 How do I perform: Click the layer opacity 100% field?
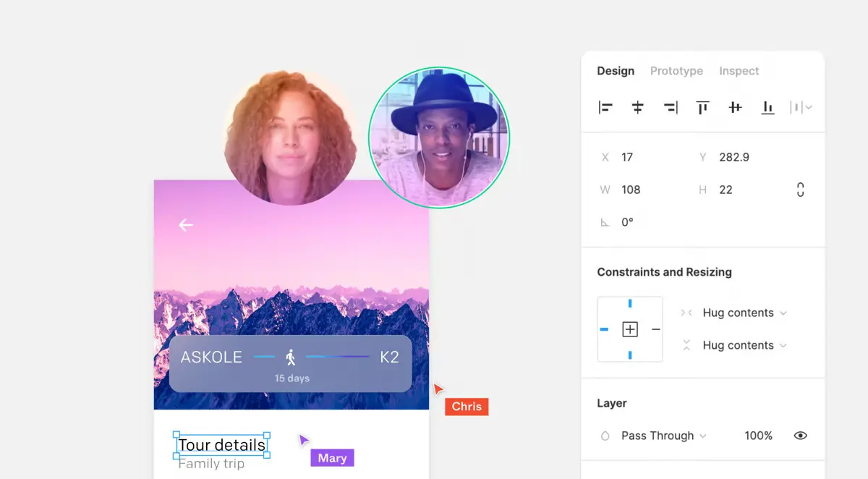[758, 436]
